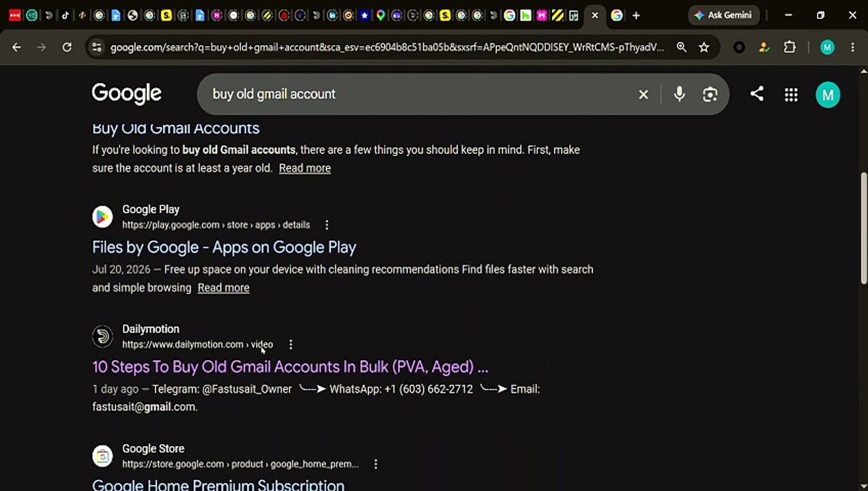Open a new tab with plus button
Viewport: 868px width, 491px height.
[636, 15]
